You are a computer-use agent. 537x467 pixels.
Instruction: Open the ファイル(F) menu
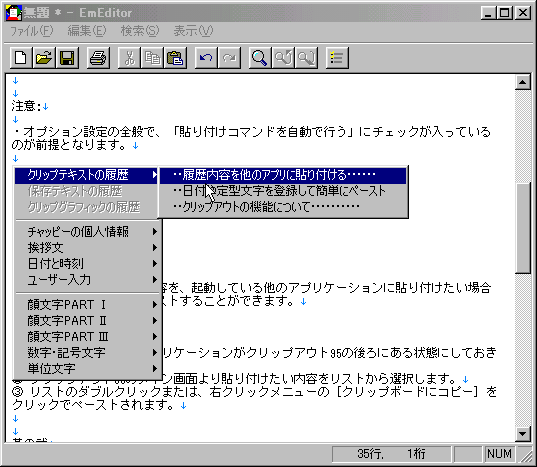(x=32, y=31)
